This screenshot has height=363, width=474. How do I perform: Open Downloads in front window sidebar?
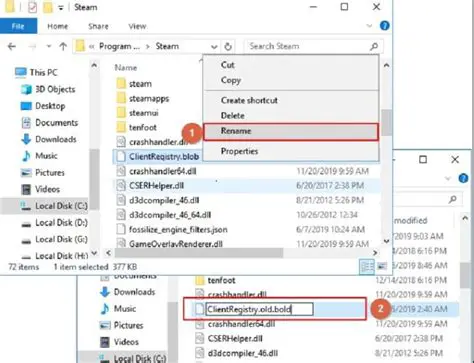(56, 139)
